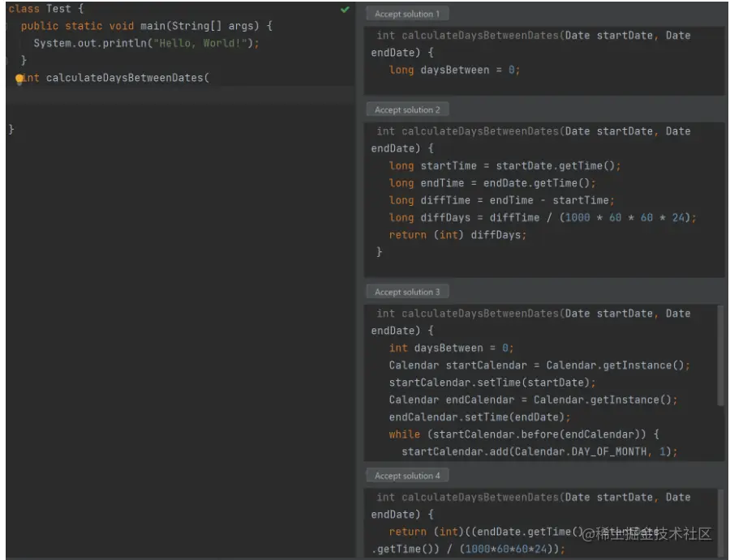The width and height of the screenshot is (730, 560).
Task: Click the Accept solution 1 button
Action: [407, 14]
